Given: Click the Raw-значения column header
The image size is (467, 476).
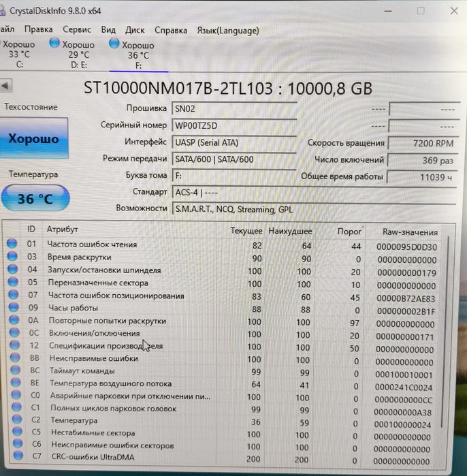Looking at the screenshot, I should point(410,232).
